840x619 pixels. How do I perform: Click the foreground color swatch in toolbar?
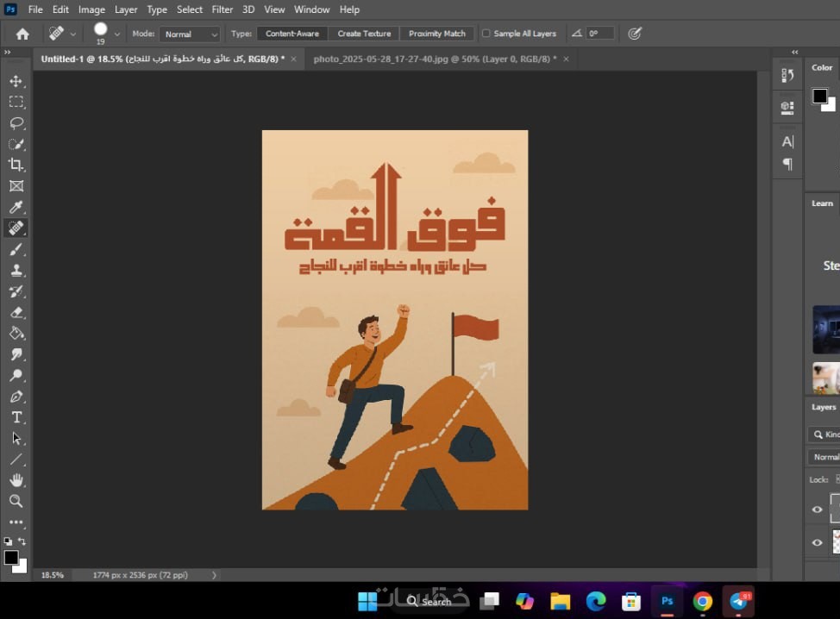click(10, 558)
